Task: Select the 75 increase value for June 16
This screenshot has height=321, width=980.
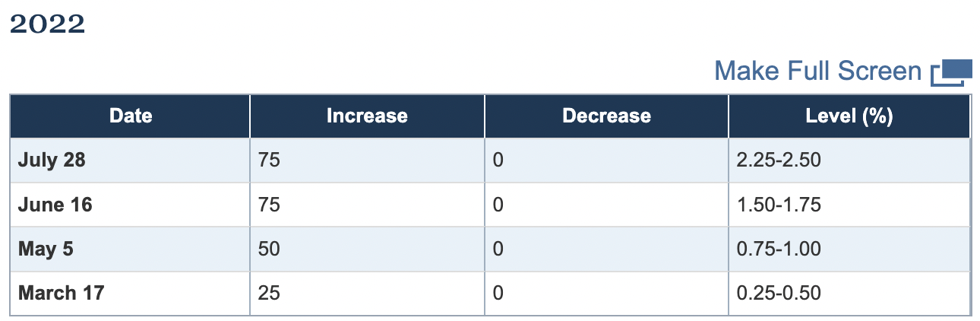Action: [269, 205]
